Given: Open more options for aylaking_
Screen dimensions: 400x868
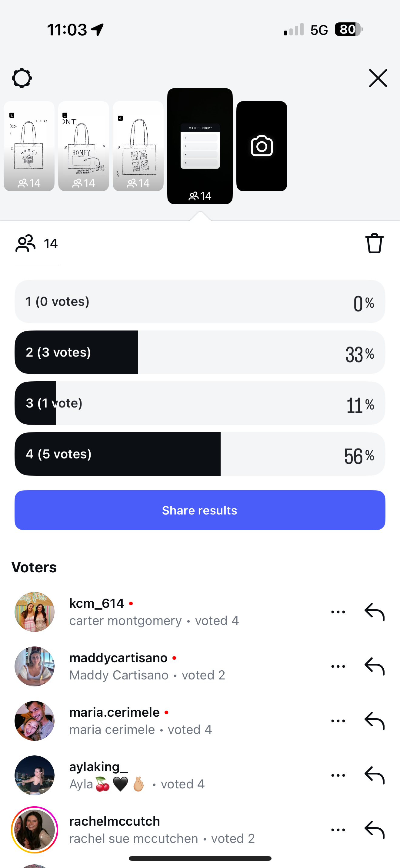Looking at the screenshot, I should coord(338,775).
